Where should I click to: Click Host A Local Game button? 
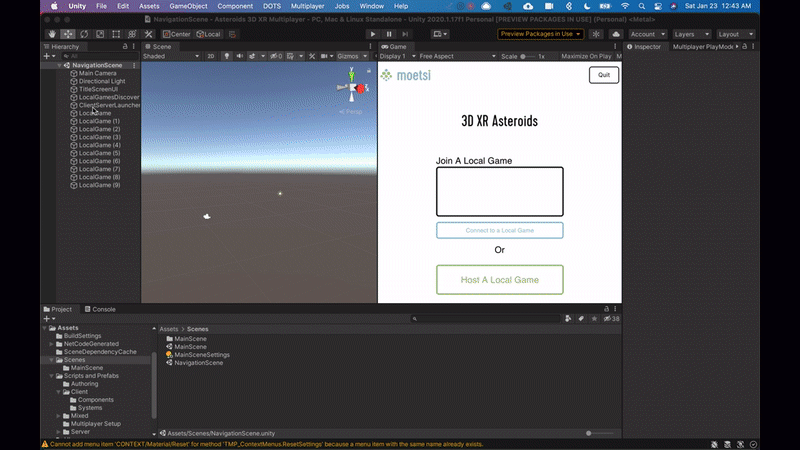[499, 280]
